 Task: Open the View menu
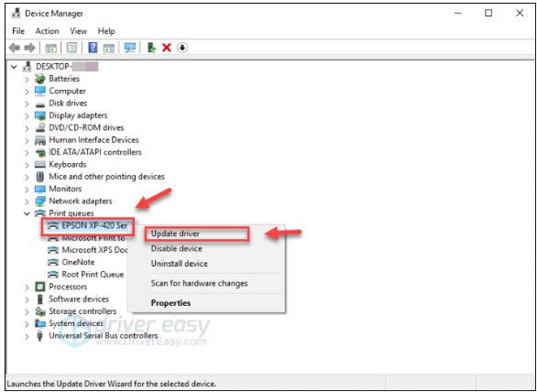79,31
